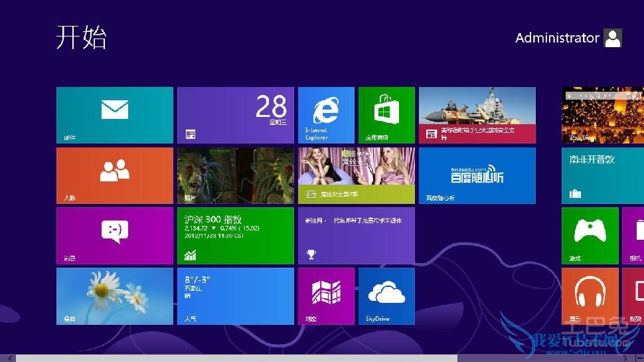Image resolution: width=644 pixels, height=362 pixels.
Task: Open the Baidu 百度随心听 music tile
Action: click(x=477, y=175)
